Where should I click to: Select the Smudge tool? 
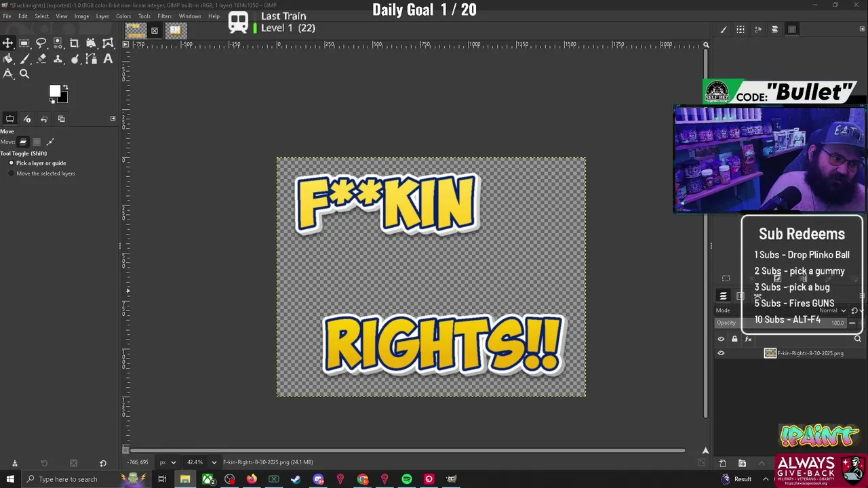click(x=75, y=59)
